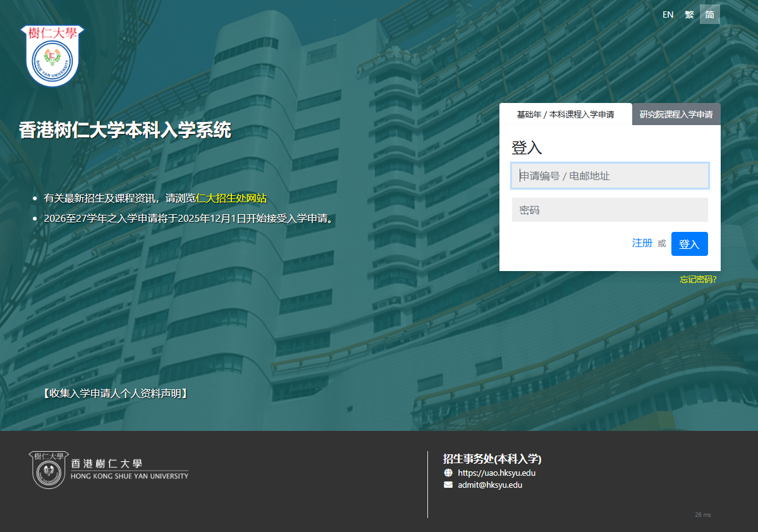Image resolution: width=758 pixels, height=532 pixels.
Task: Click the Shue Yan University crest logo at top
Action: point(52,55)
